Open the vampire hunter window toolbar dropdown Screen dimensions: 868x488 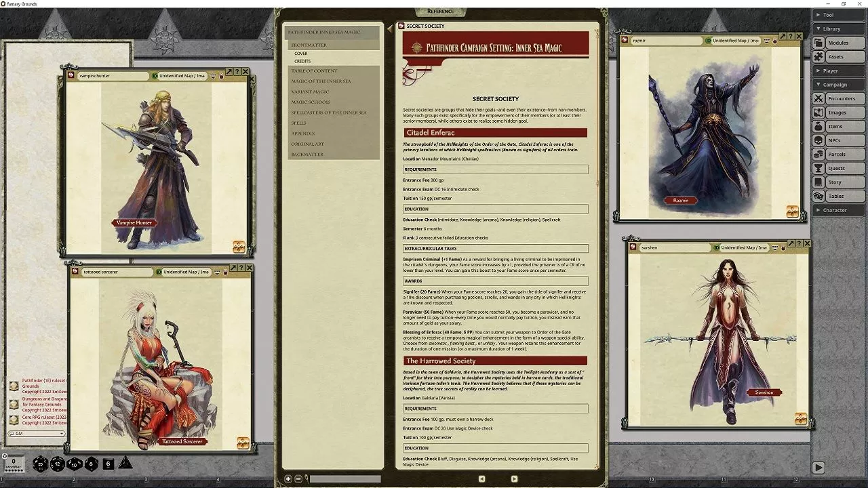click(x=213, y=76)
